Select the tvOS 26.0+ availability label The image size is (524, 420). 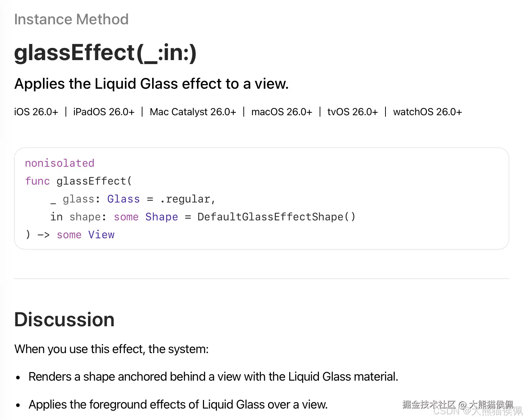pyautogui.click(x=353, y=112)
